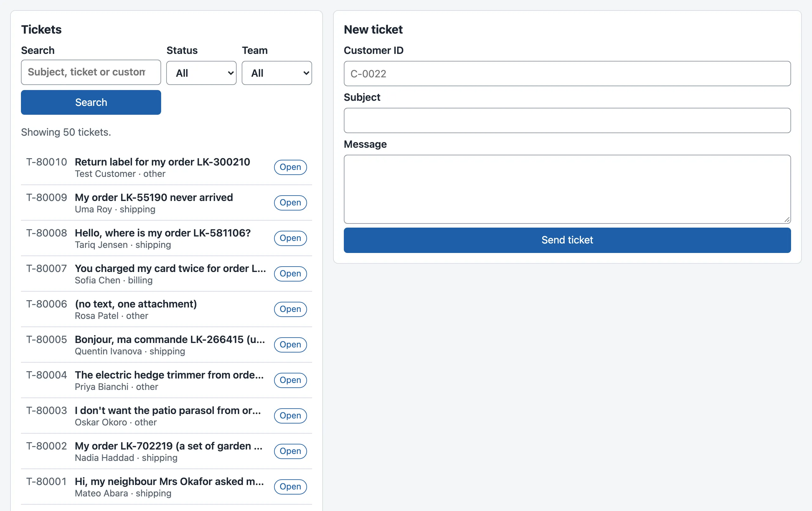This screenshot has width=812, height=511.
Task: Click the Open badge on T-80009
Action: point(290,203)
